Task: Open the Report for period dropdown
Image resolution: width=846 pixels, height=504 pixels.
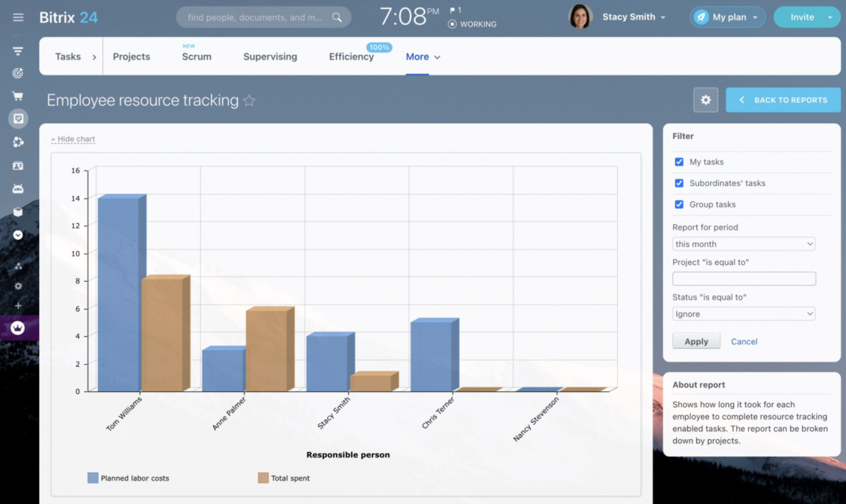Action: 743,244
